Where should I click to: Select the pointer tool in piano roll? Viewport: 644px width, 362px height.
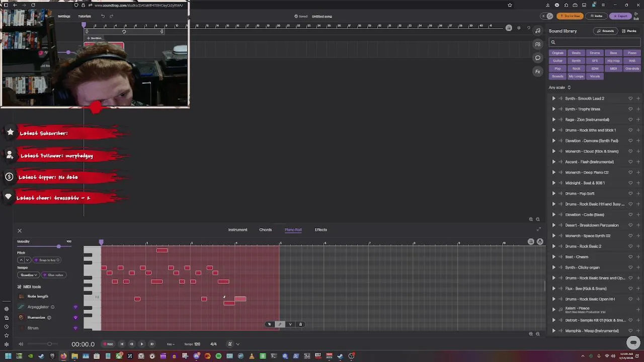pyautogui.click(x=269, y=324)
